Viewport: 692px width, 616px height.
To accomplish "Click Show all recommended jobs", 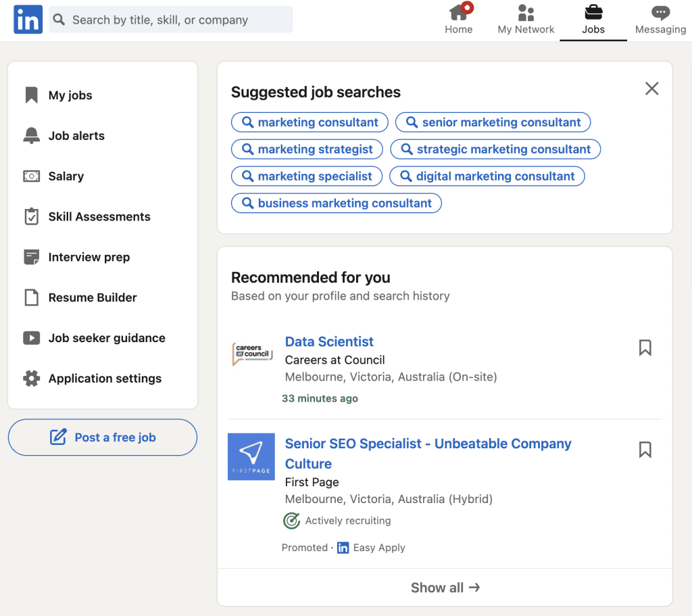I will pyautogui.click(x=445, y=588).
